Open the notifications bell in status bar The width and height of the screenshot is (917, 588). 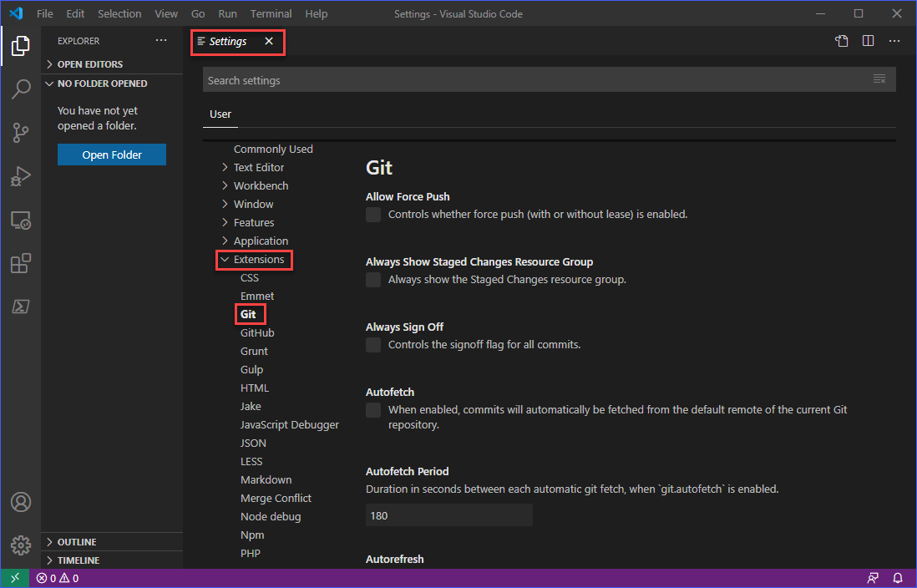[897, 578]
